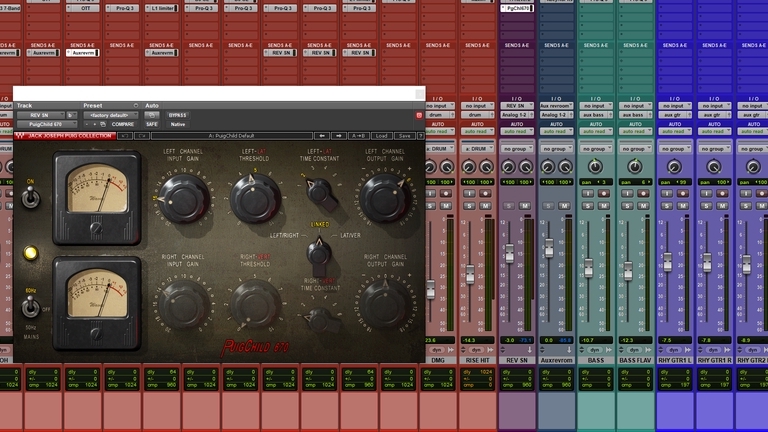Open REV SN Analog 1-2 output selector

pos(517,115)
